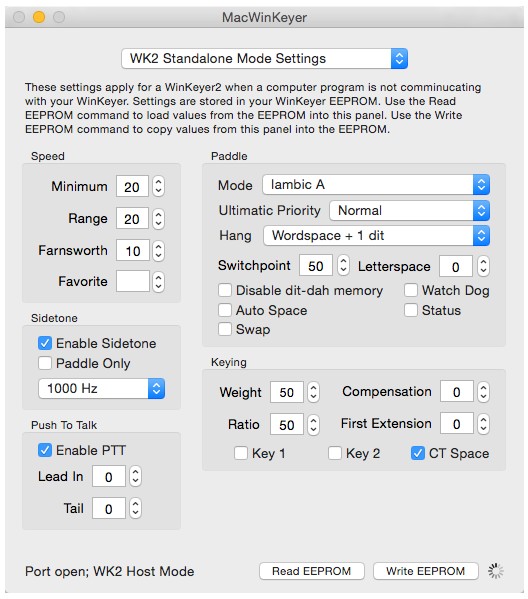
Task: Click the Tail value field
Action: (x=109, y=508)
